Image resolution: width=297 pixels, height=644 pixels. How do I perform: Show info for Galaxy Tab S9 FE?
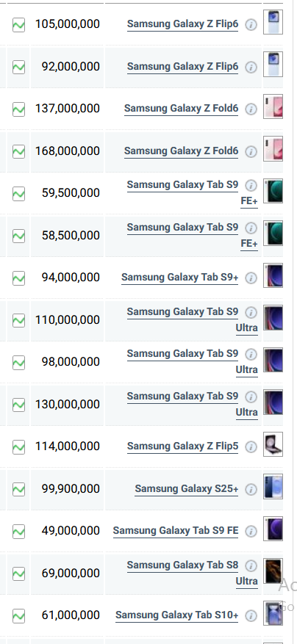point(251,532)
